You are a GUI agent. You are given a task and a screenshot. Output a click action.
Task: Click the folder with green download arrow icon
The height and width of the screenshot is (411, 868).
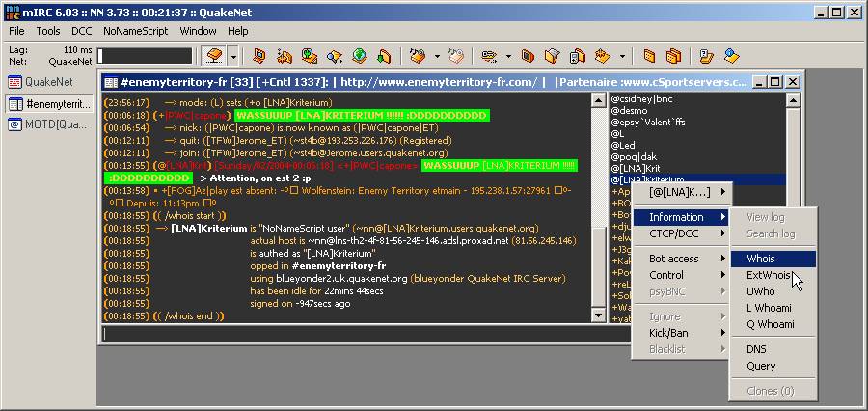click(x=384, y=56)
